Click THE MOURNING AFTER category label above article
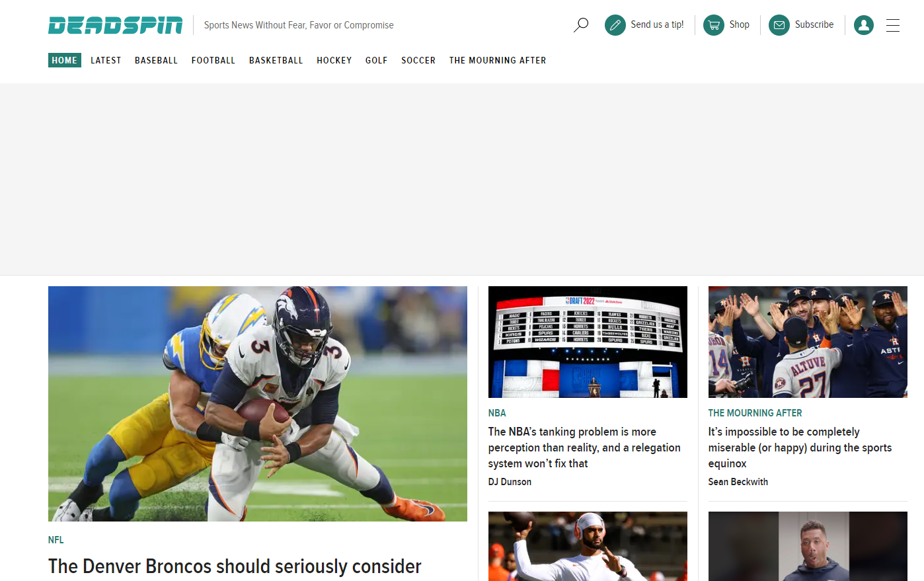Image resolution: width=924 pixels, height=581 pixels. (755, 413)
